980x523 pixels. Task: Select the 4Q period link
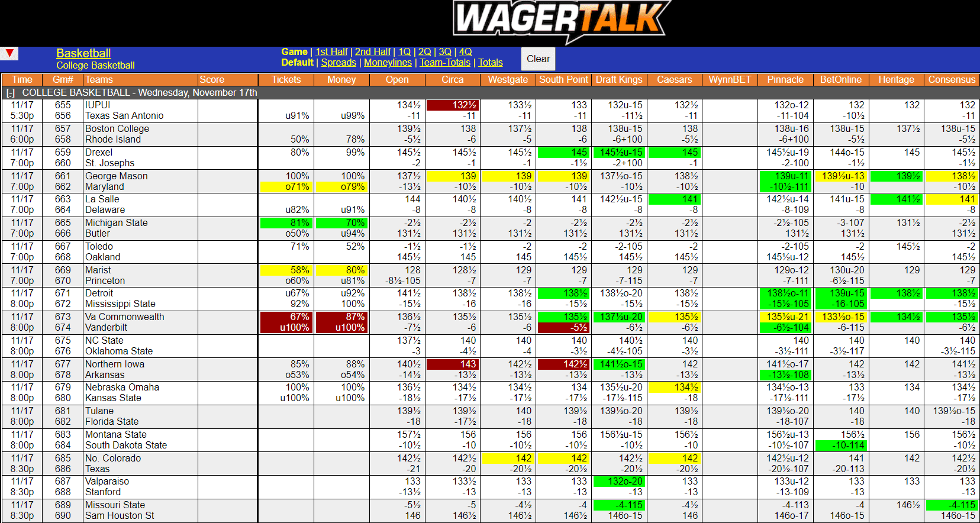tap(466, 52)
